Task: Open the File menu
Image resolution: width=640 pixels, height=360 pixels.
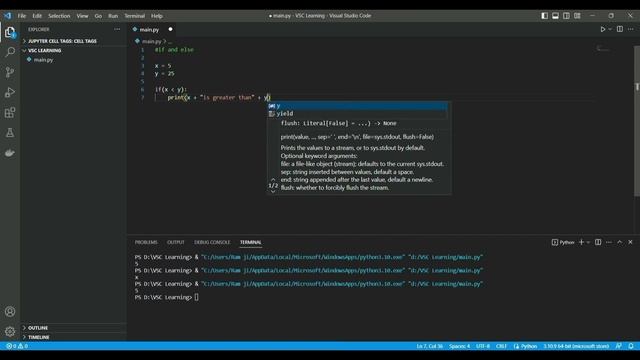Action: point(22,16)
